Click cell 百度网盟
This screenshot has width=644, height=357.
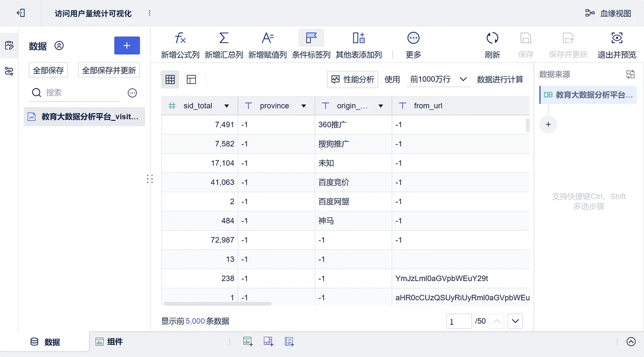point(354,202)
